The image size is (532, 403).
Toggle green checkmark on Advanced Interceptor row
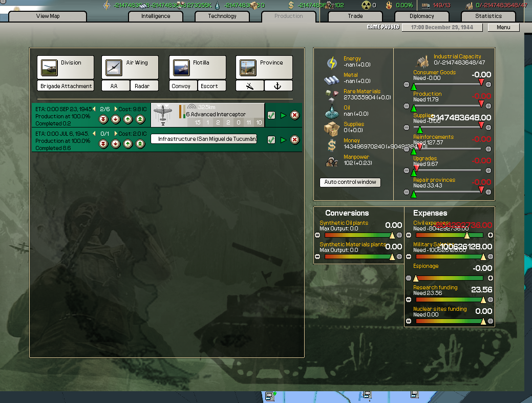pyautogui.click(x=271, y=115)
